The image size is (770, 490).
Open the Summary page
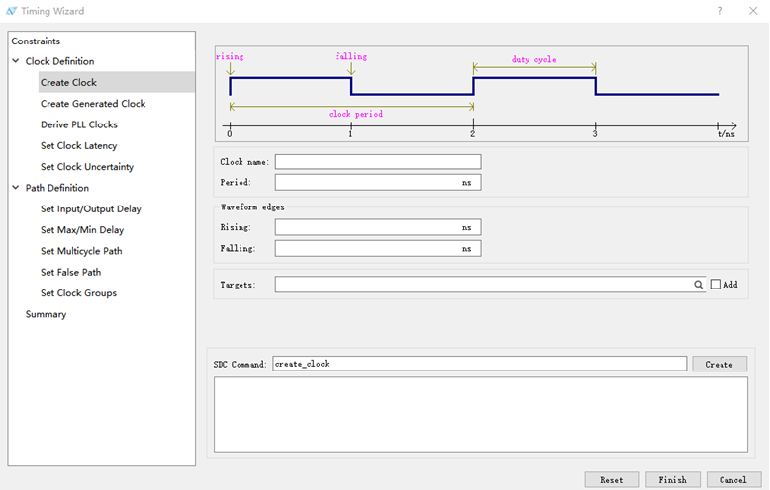(46, 314)
